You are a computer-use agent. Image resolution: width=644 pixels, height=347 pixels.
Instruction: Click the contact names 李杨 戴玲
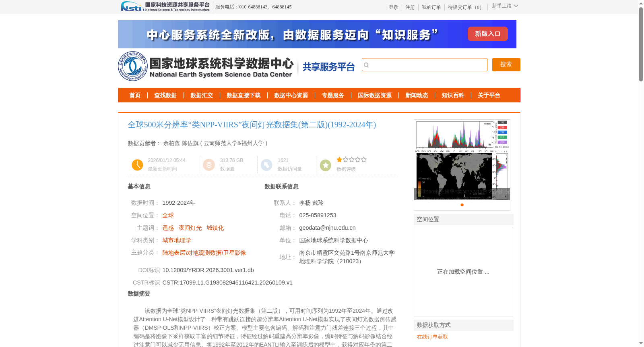pos(312,203)
